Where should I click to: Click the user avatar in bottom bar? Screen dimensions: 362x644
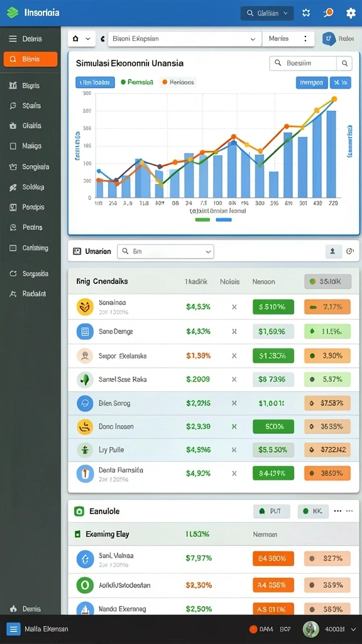click(310, 629)
